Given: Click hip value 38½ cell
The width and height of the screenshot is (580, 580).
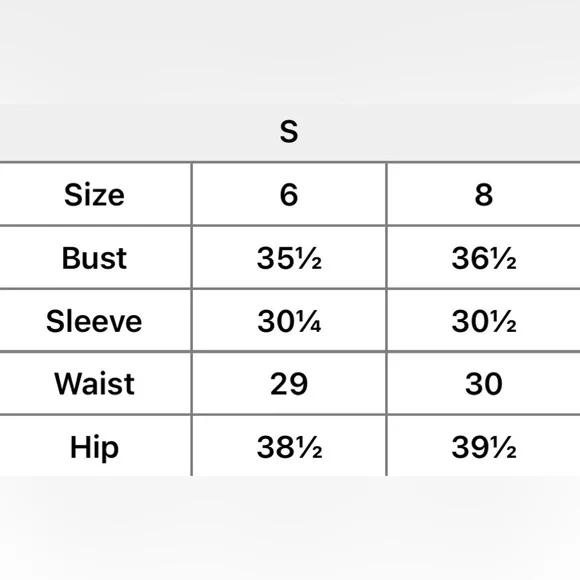Looking at the screenshot, I should click(x=289, y=446).
